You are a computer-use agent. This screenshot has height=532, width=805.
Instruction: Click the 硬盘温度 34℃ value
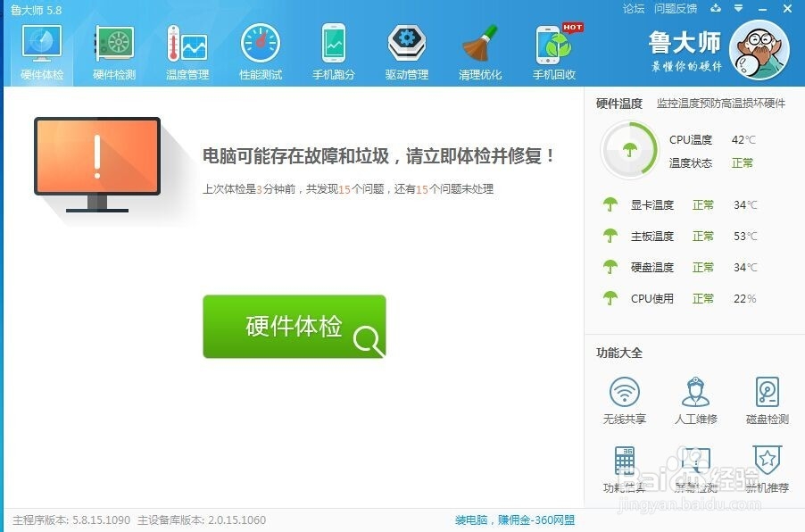coord(745,268)
